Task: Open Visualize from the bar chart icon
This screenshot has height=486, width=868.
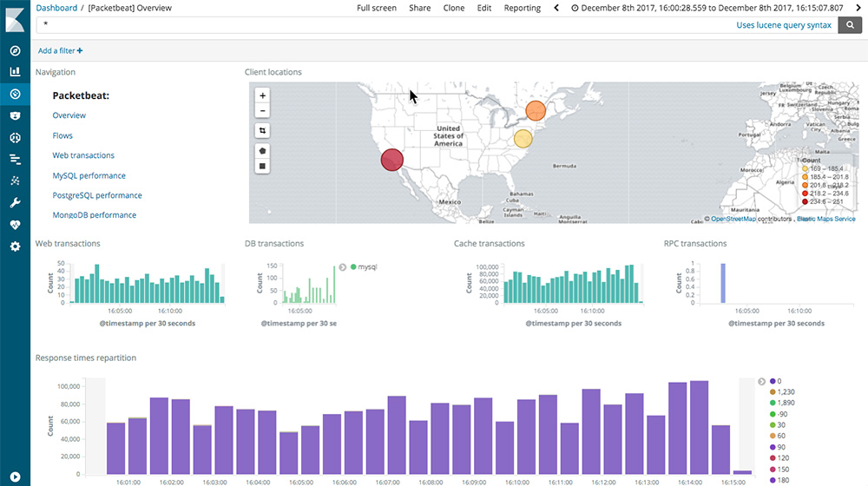Action: point(15,71)
